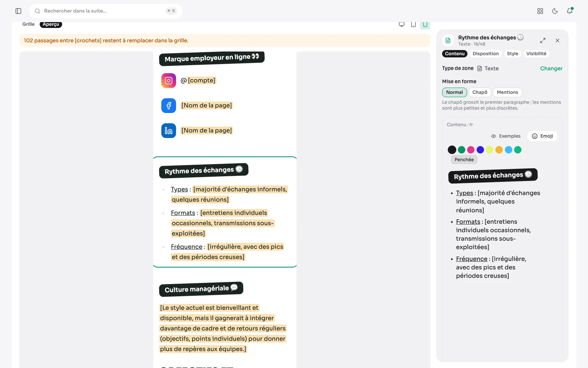
Task: Select mobile preview device icon
Action: point(425,24)
